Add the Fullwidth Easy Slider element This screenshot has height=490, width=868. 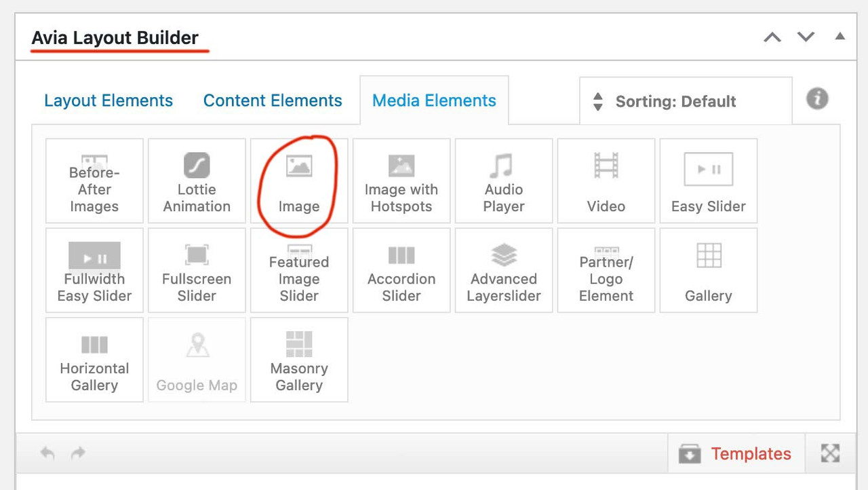click(x=94, y=270)
